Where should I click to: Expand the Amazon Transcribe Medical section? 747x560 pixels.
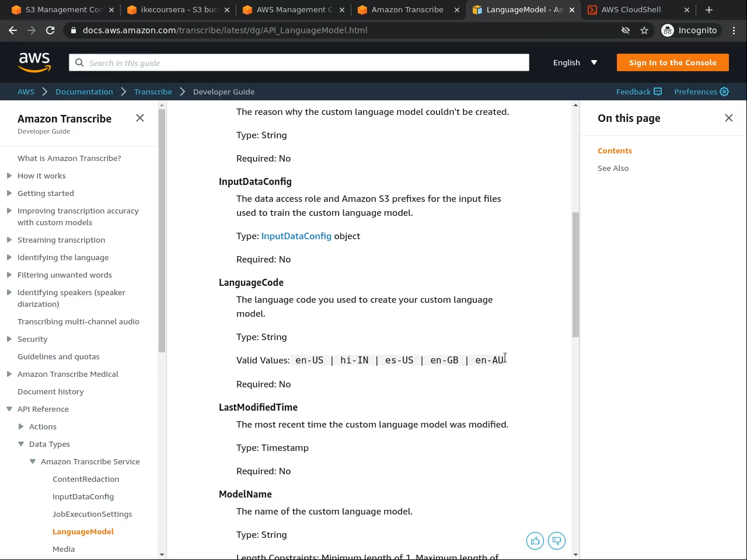click(9, 374)
